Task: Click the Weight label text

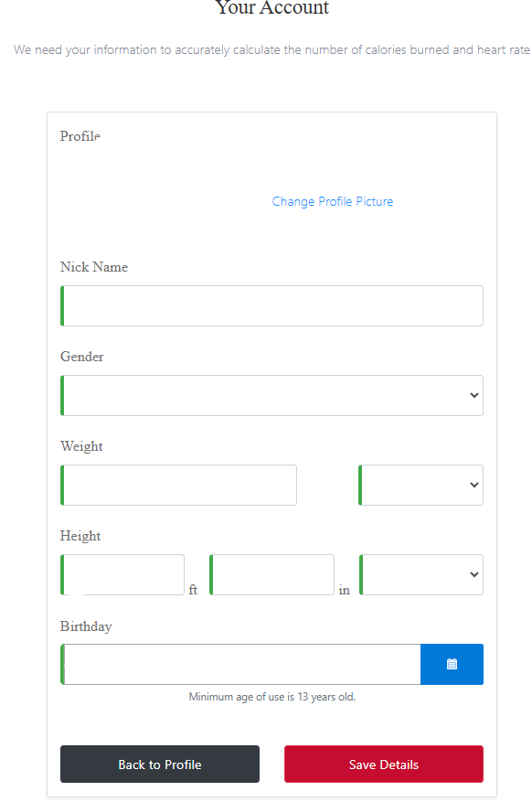Action: pos(81,446)
